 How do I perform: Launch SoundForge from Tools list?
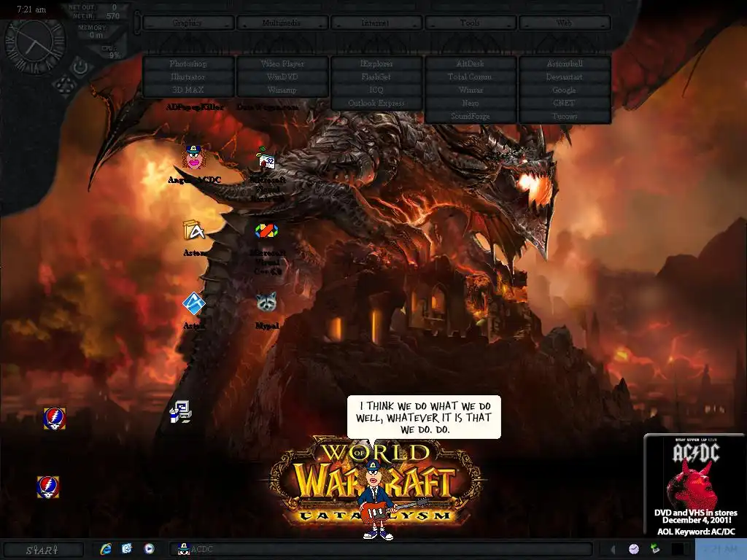[471, 116]
